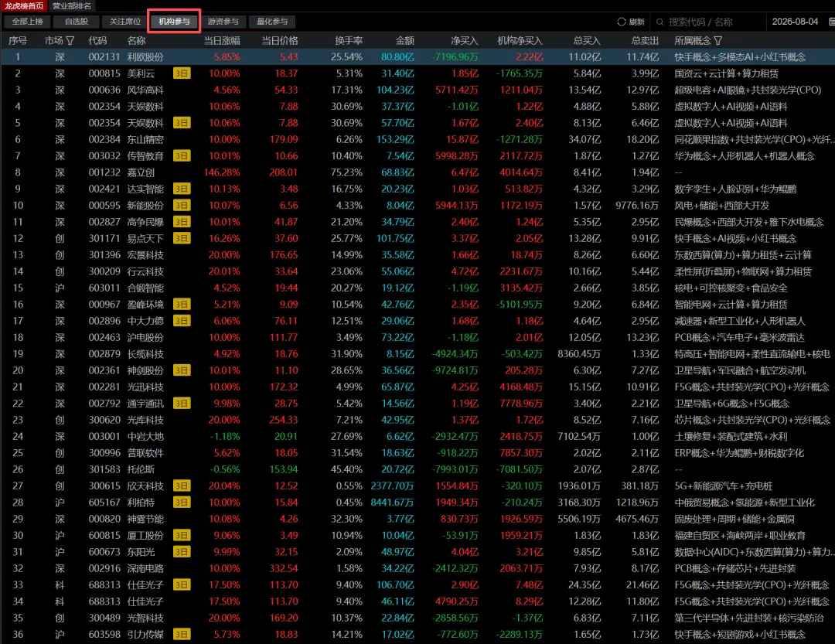Click the refresh icon next to 刷新
This screenshot has width=835, height=644.
[x=621, y=22]
